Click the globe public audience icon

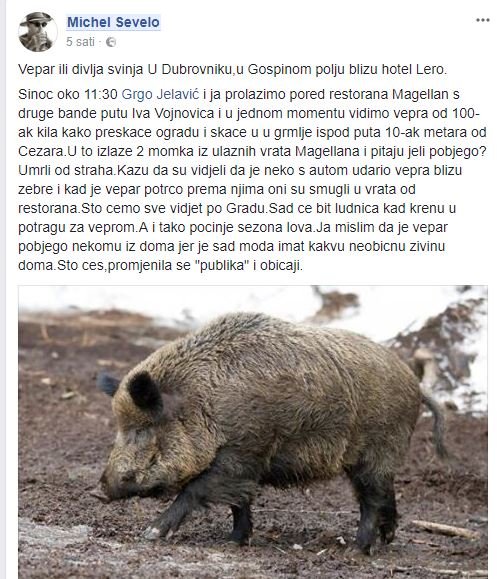[111, 42]
